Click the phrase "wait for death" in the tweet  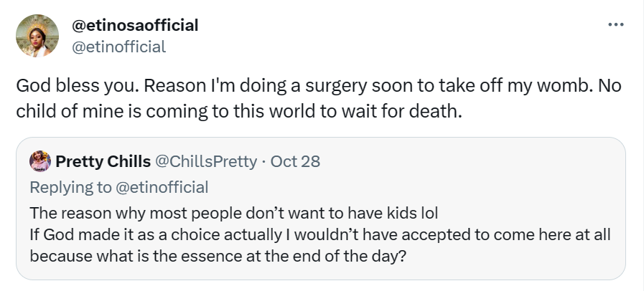404,113
